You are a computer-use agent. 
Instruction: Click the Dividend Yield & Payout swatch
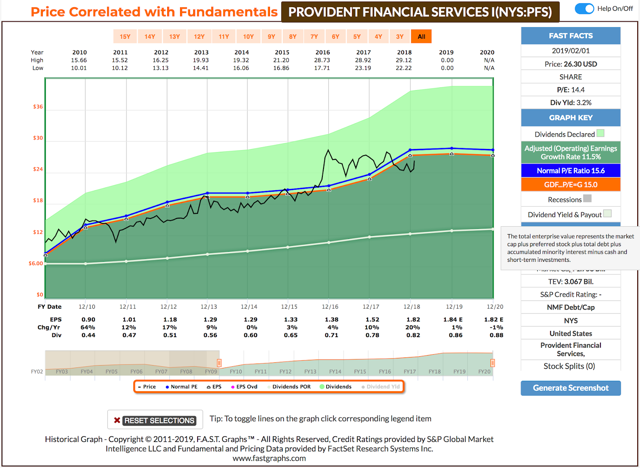coord(607,213)
